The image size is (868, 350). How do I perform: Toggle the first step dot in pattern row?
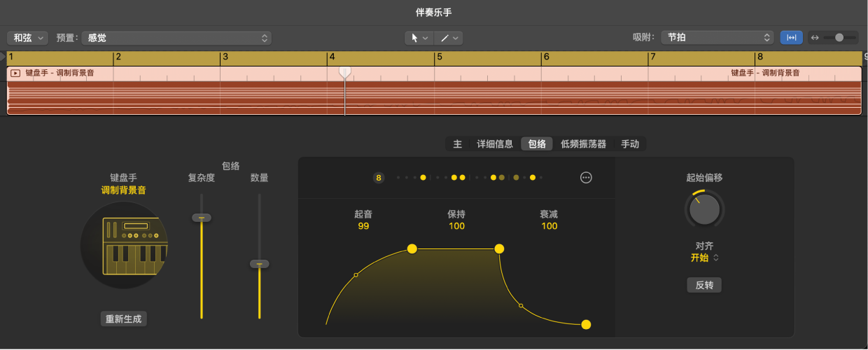tap(398, 178)
